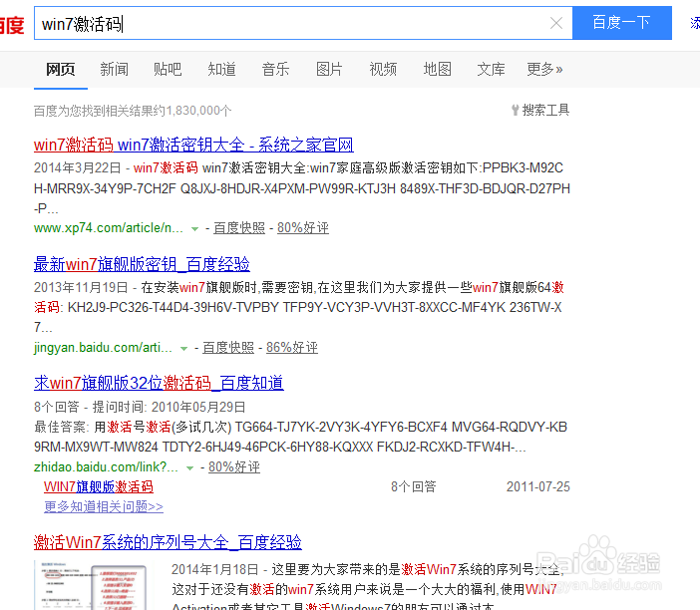The width and height of the screenshot is (700, 610).
Task: Expand the 更多» menu
Action: coord(544,69)
